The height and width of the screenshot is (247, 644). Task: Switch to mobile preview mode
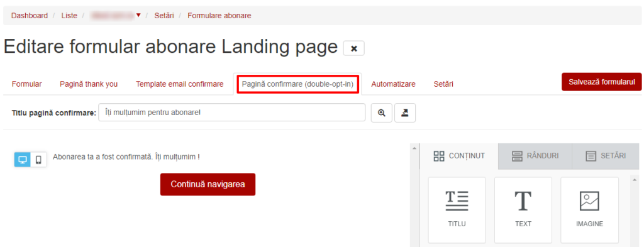pyautogui.click(x=38, y=160)
